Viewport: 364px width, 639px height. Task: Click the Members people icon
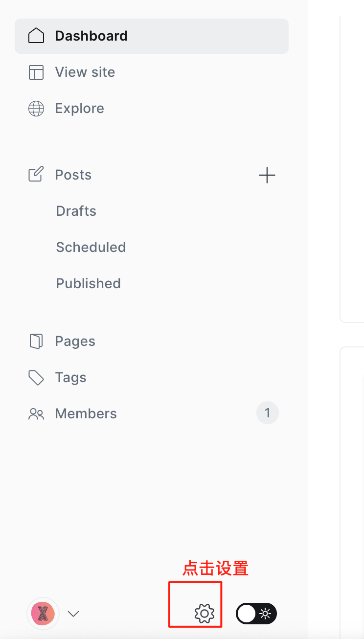36,414
